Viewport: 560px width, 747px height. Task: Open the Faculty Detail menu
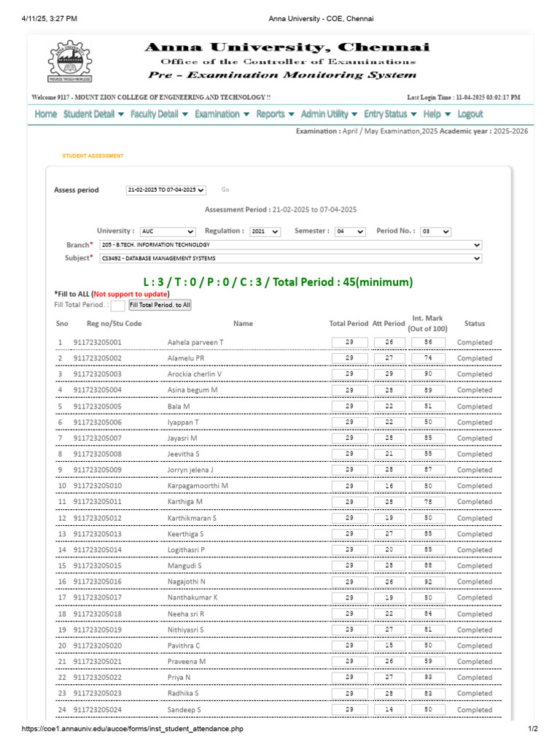coord(159,115)
